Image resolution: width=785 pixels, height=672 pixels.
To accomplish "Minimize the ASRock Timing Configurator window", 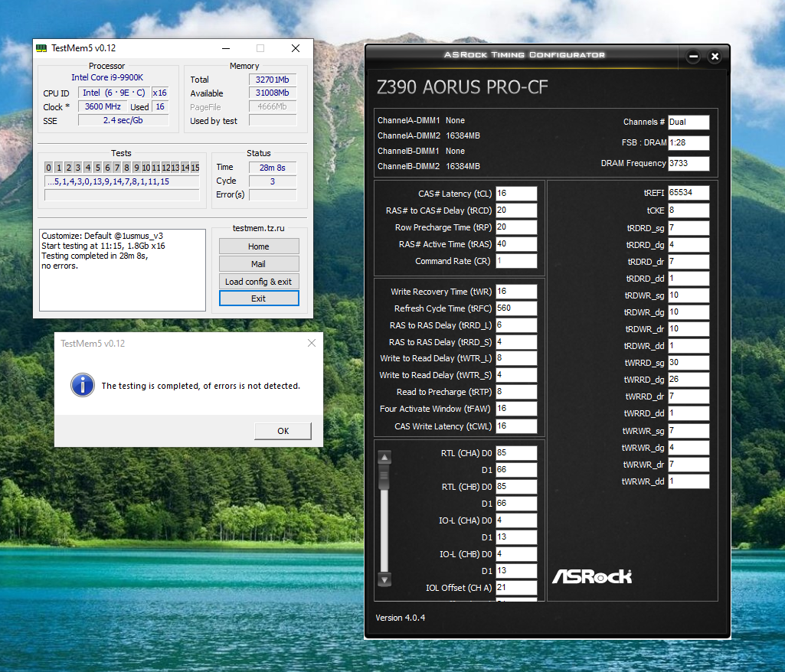I will 693,57.
